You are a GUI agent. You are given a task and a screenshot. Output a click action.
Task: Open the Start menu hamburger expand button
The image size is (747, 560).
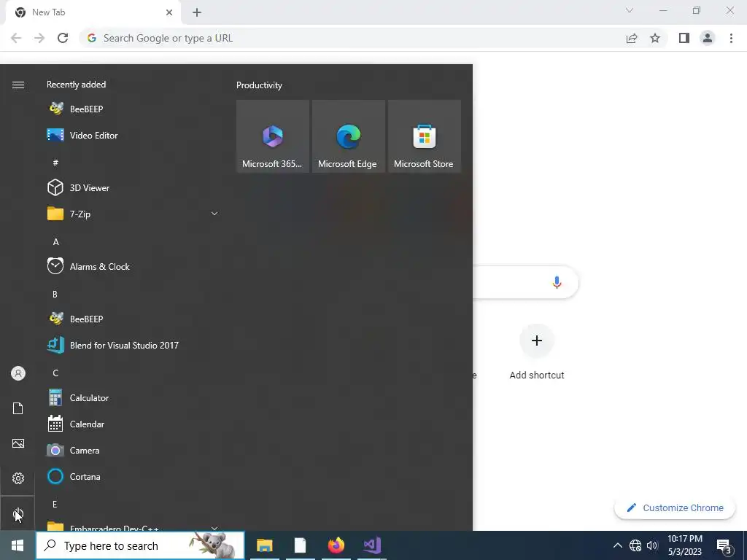pyautogui.click(x=18, y=85)
